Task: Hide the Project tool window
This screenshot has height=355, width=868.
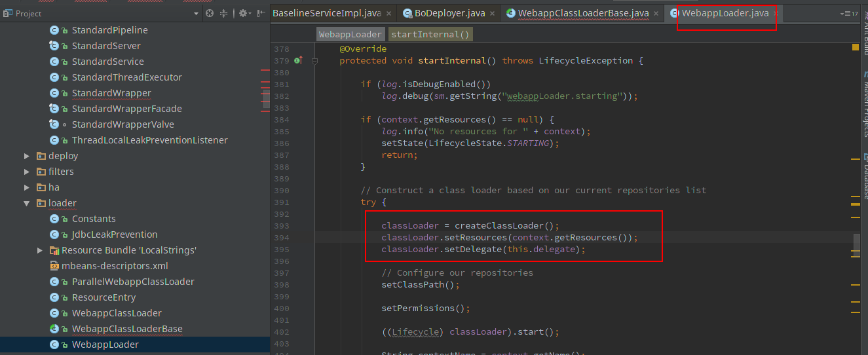Action: [x=262, y=13]
